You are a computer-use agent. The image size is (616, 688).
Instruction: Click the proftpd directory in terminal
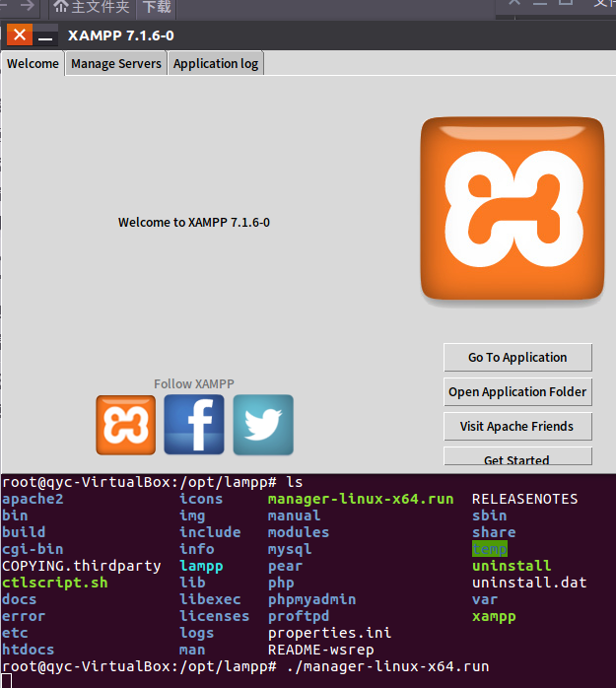[x=299, y=616]
